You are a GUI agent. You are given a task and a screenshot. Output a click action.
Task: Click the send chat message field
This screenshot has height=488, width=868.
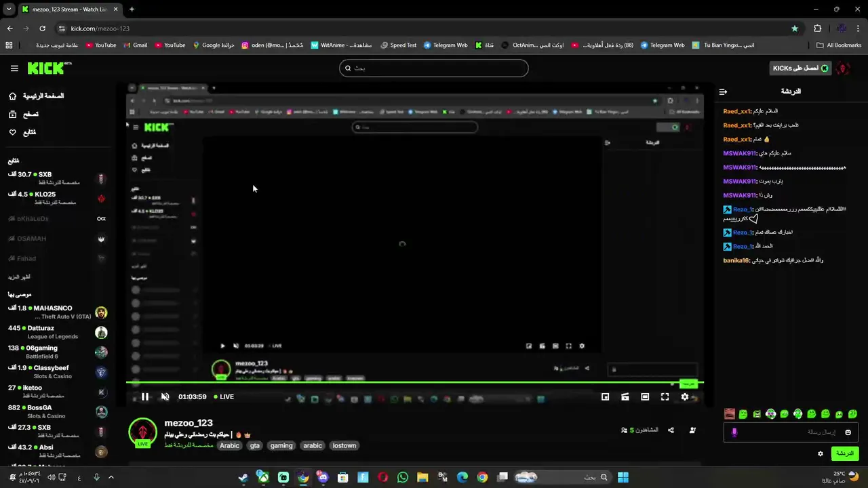(790, 432)
